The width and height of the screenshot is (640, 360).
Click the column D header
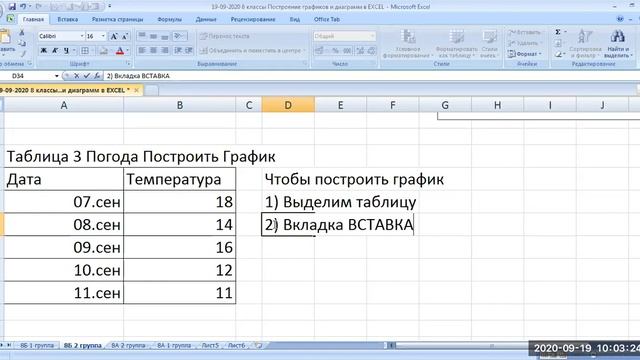pyautogui.click(x=288, y=105)
